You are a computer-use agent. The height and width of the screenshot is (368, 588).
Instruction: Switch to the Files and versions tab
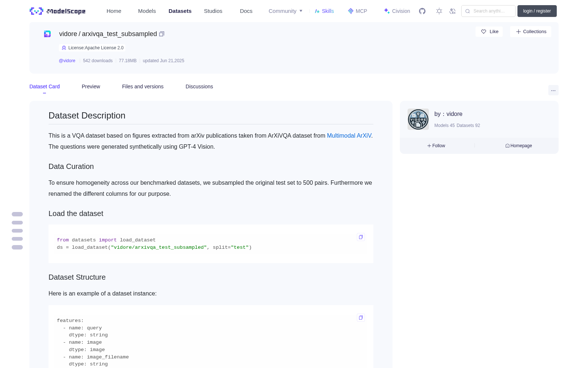click(143, 86)
